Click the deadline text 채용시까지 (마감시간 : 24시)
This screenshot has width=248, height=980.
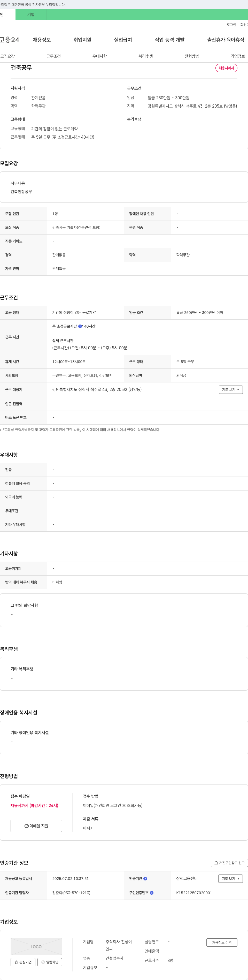click(x=34, y=806)
